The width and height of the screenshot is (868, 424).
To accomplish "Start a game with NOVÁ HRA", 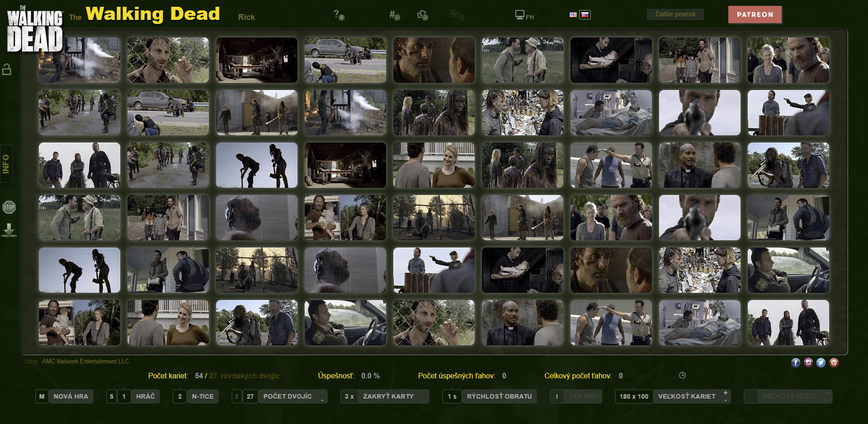I will point(71,396).
